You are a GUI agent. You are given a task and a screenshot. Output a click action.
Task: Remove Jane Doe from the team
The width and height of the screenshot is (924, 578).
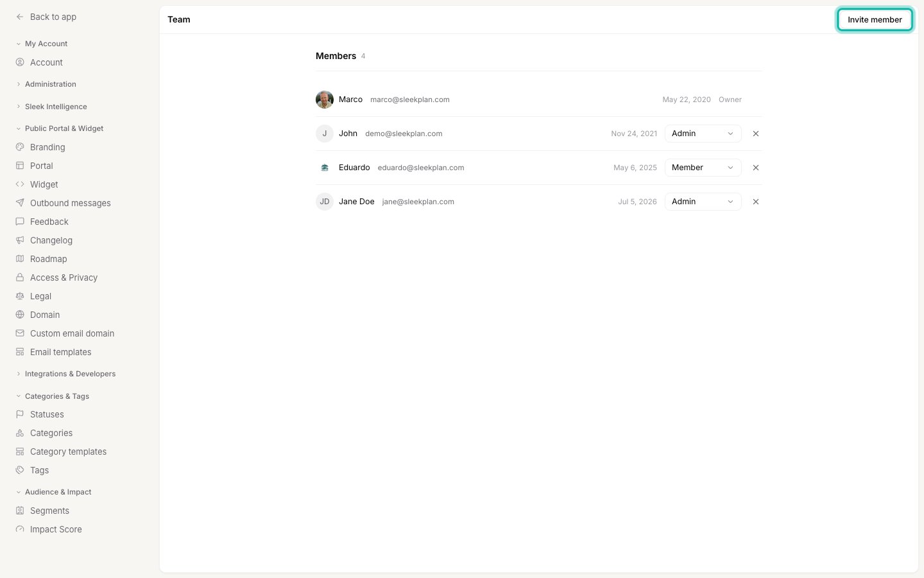[756, 202]
